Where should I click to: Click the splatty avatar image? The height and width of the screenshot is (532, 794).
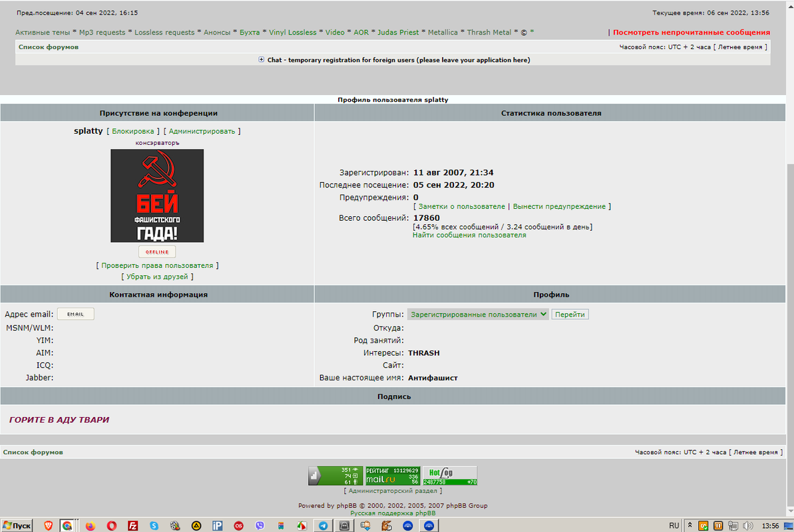click(157, 196)
